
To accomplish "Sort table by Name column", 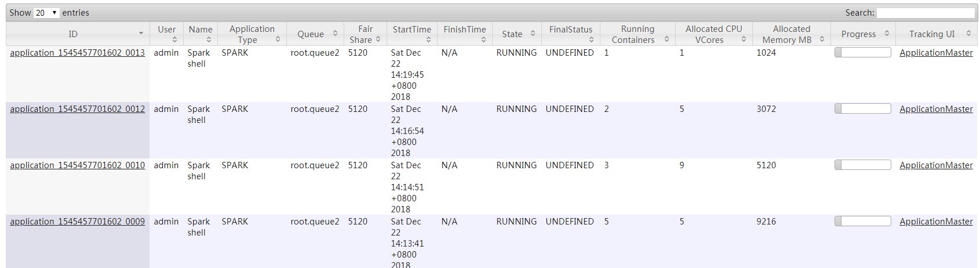I will tap(201, 34).
